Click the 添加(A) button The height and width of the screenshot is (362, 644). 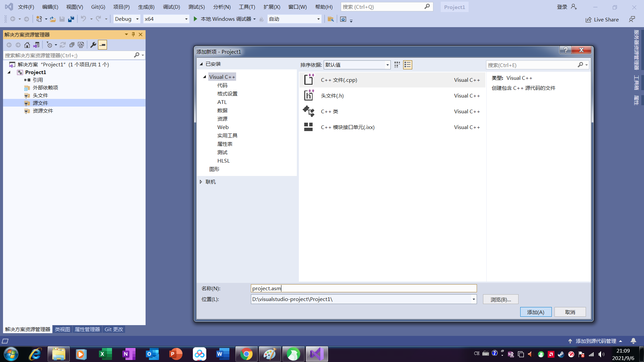tap(536, 312)
